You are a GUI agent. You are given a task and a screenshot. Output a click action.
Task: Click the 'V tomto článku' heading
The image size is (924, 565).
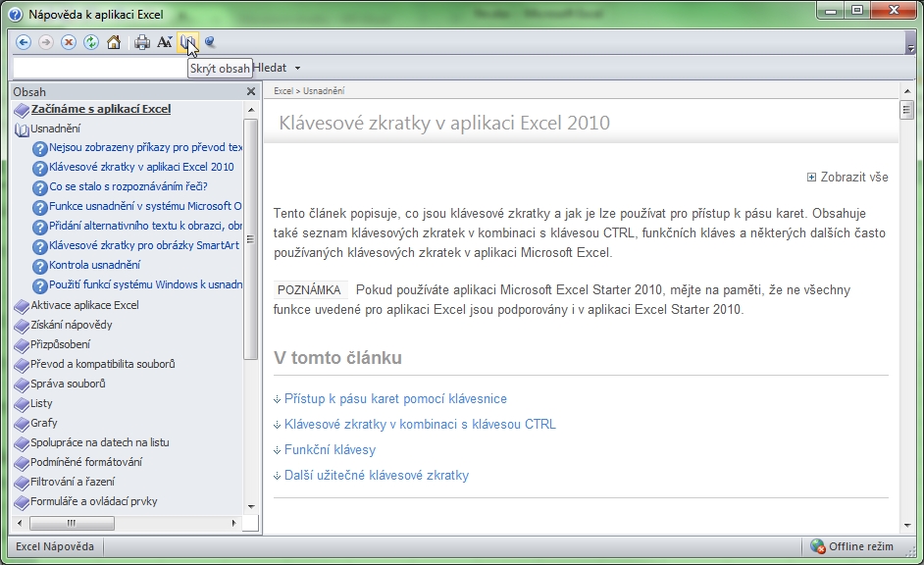[x=337, y=358]
